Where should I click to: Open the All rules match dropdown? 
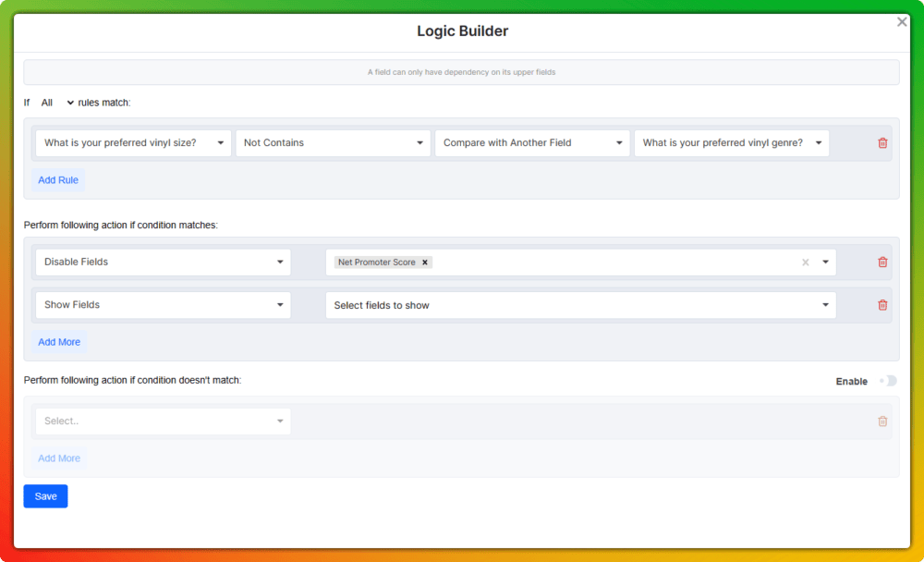click(x=57, y=103)
